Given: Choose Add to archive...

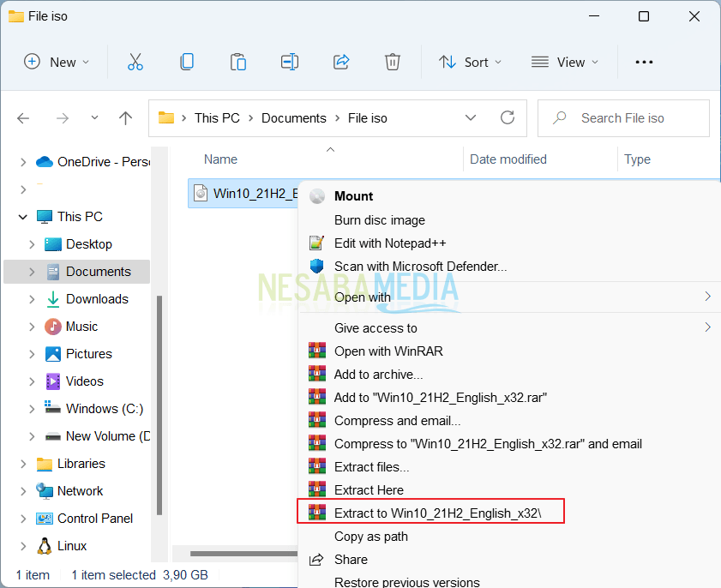Looking at the screenshot, I should [x=509, y=375].
